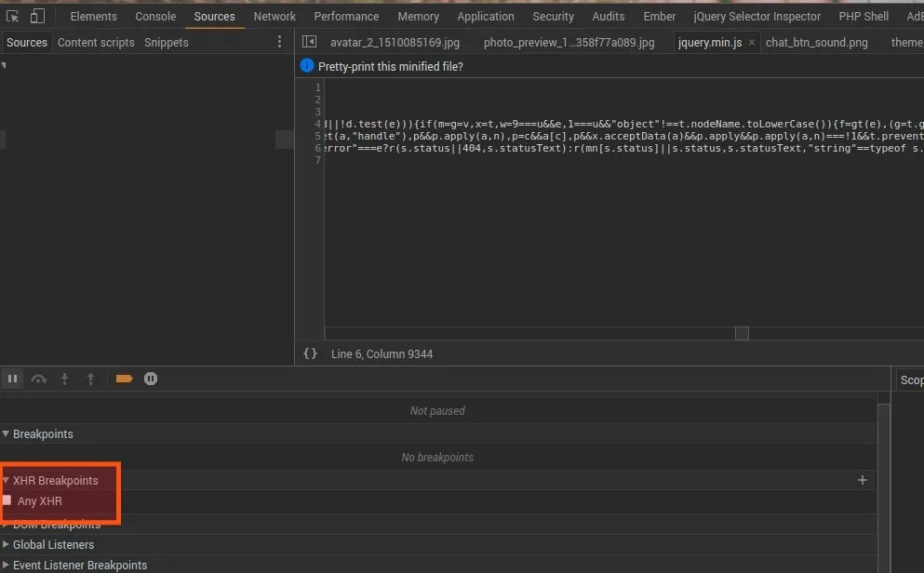Click the curly braces pretty-print button
Viewport: 924px width, 573px height.
(x=310, y=353)
